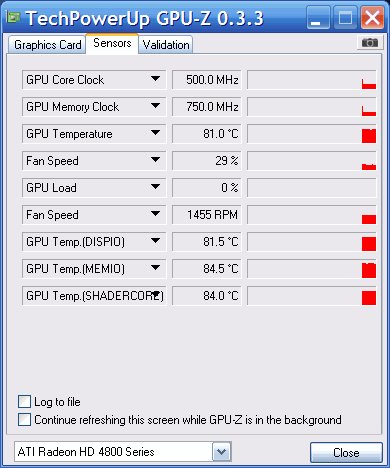This screenshot has width=390, height=468.
Task: Expand GPU Memory Clock dropdown arrow
Action: [155, 106]
